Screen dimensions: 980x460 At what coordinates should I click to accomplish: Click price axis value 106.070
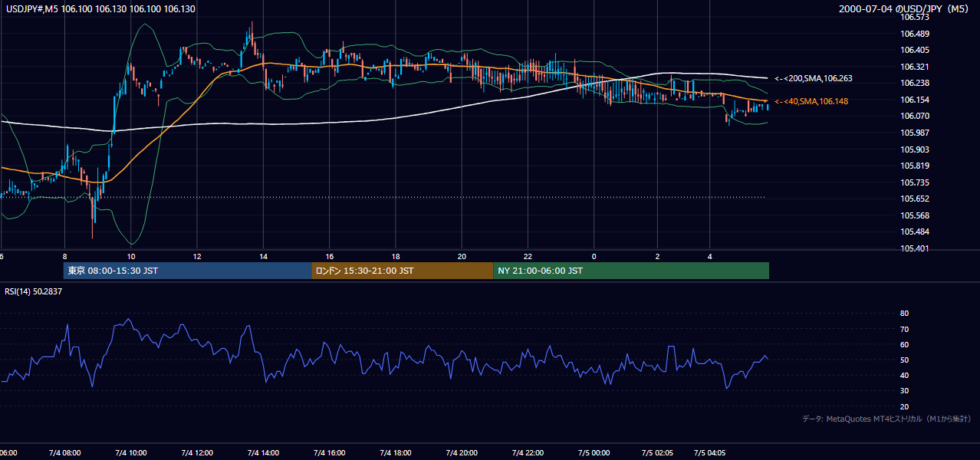914,116
